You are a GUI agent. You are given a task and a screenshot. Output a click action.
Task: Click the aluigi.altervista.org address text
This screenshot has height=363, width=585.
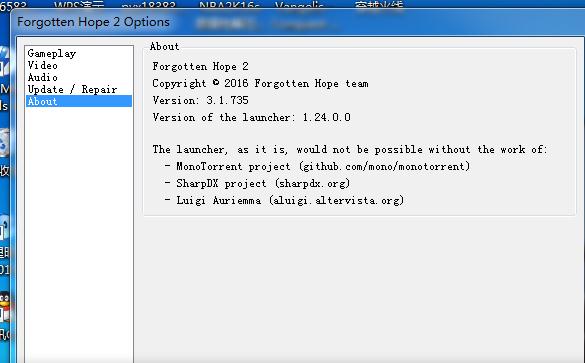pyautogui.click(x=336, y=200)
